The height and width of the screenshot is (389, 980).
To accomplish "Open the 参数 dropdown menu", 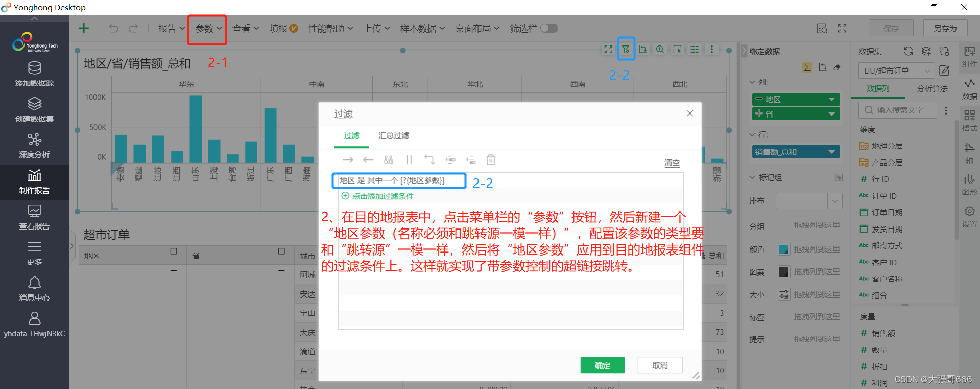I will click(208, 29).
